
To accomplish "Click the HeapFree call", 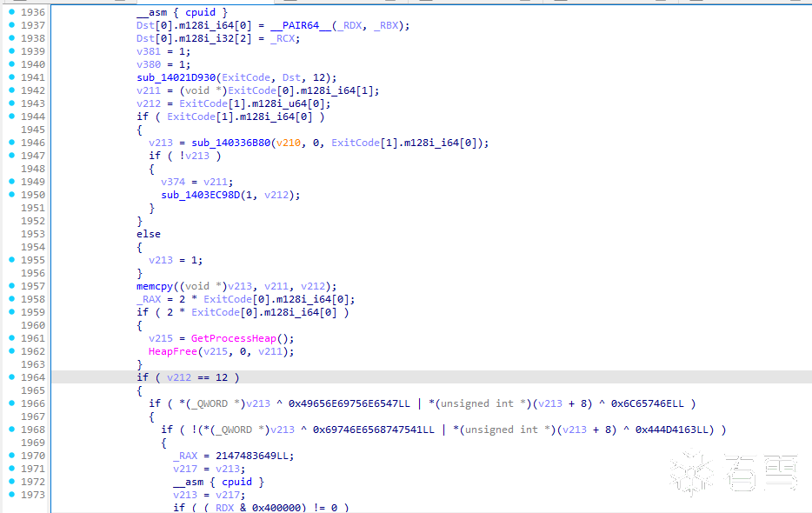I will coord(173,351).
